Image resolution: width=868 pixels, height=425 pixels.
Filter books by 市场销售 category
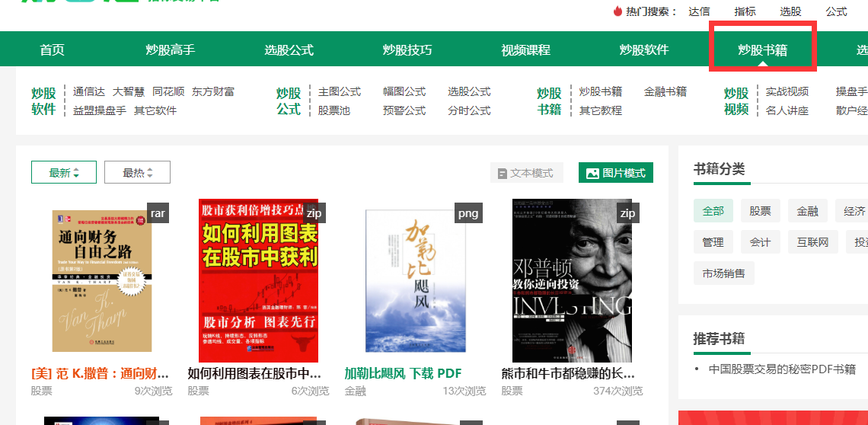(x=724, y=273)
